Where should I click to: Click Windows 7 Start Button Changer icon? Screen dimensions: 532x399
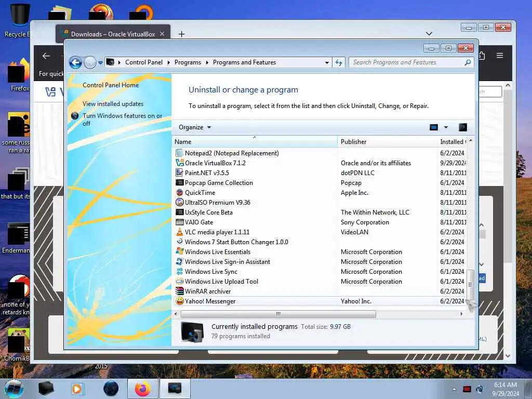click(x=179, y=242)
